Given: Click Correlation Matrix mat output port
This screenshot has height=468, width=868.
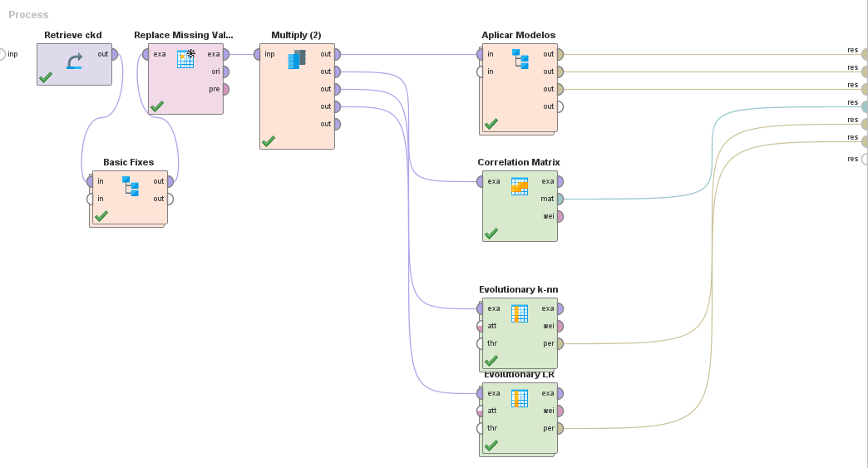Looking at the screenshot, I should tap(559, 199).
